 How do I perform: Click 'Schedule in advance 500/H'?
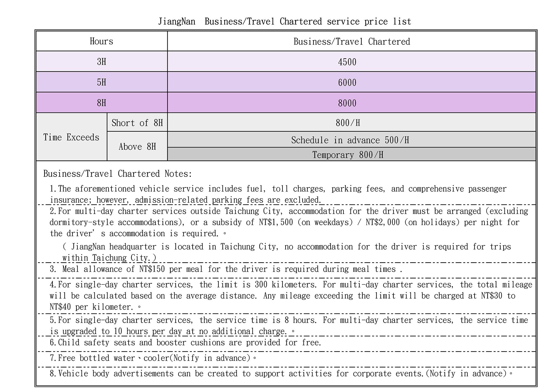(x=352, y=139)
